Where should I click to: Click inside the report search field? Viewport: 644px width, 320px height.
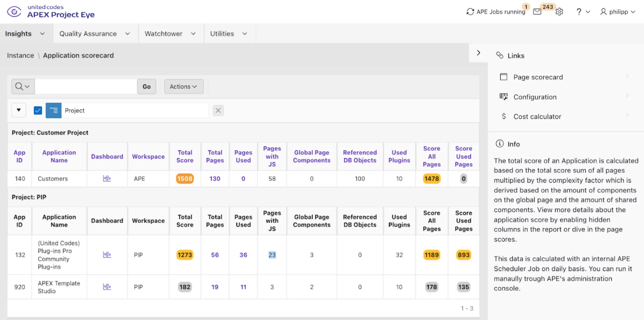[x=85, y=86]
